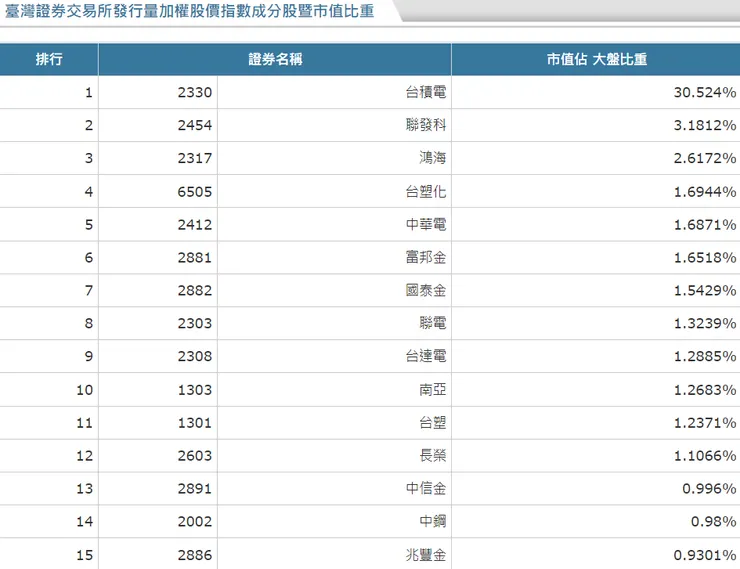Select stock code 2891
The height and width of the screenshot is (569, 740).
[194, 489]
